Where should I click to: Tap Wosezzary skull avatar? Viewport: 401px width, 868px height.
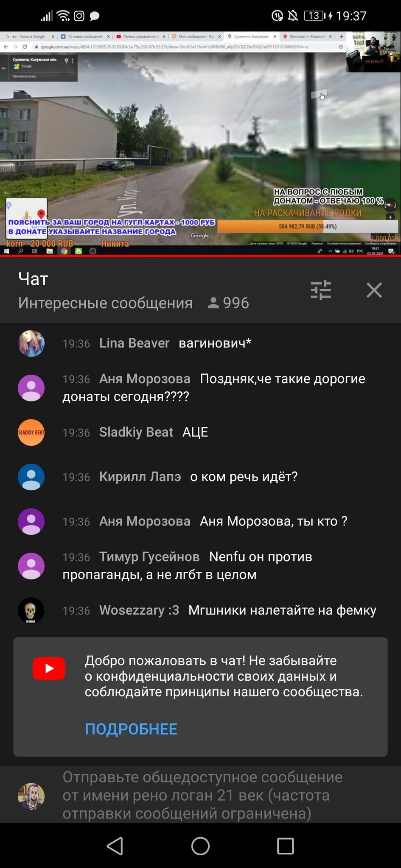[31, 610]
